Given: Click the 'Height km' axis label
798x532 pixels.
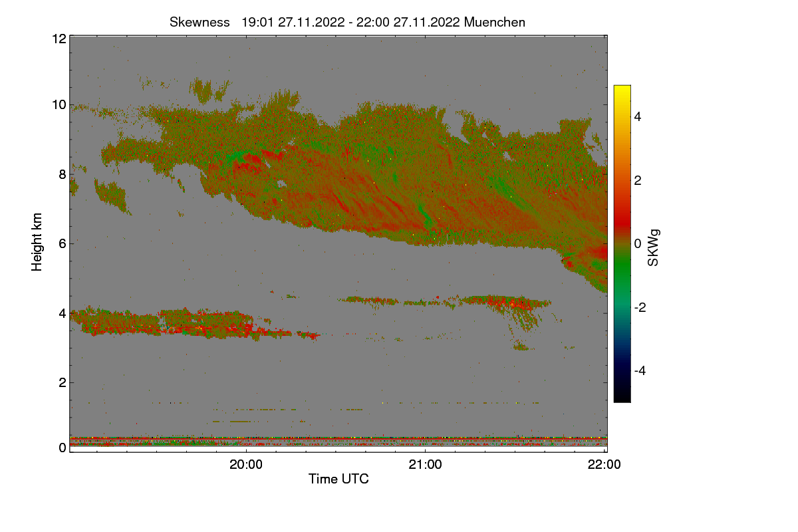Looking at the screenshot, I should [x=37, y=243].
